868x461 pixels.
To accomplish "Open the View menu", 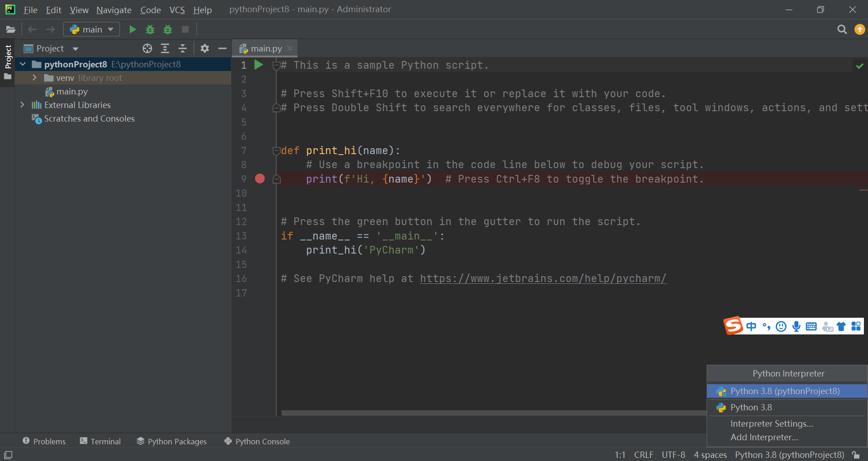I will 79,10.
